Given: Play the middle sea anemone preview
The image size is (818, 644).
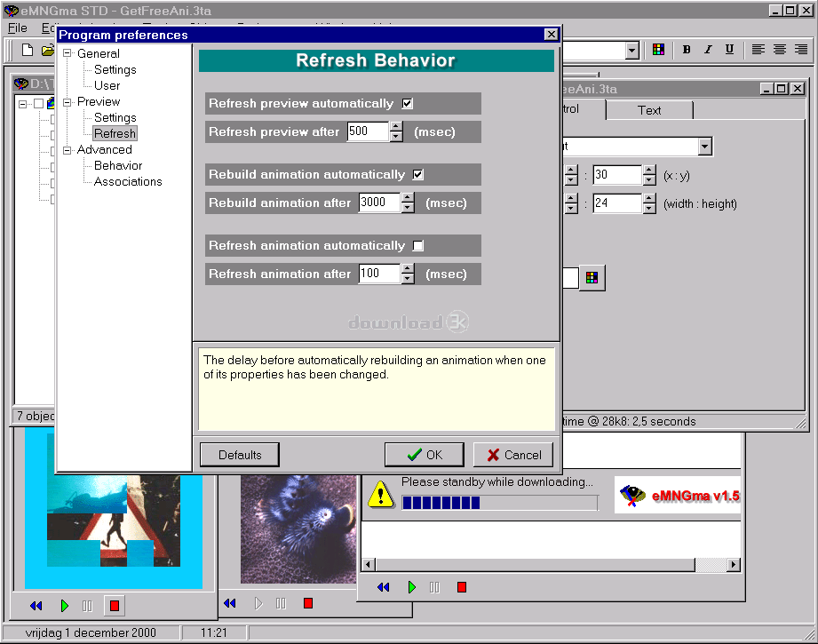Looking at the screenshot, I should pyautogui.click(x=258, y=604).
